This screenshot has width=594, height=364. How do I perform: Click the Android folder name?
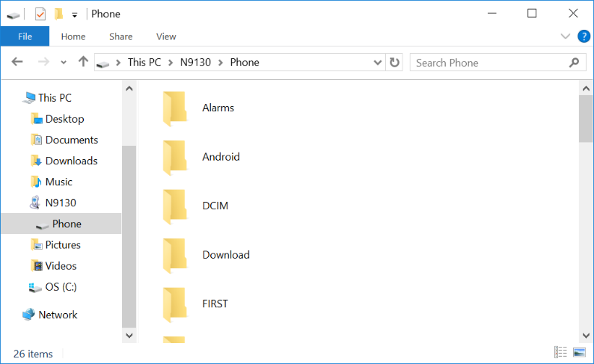(x=221, y=157)
